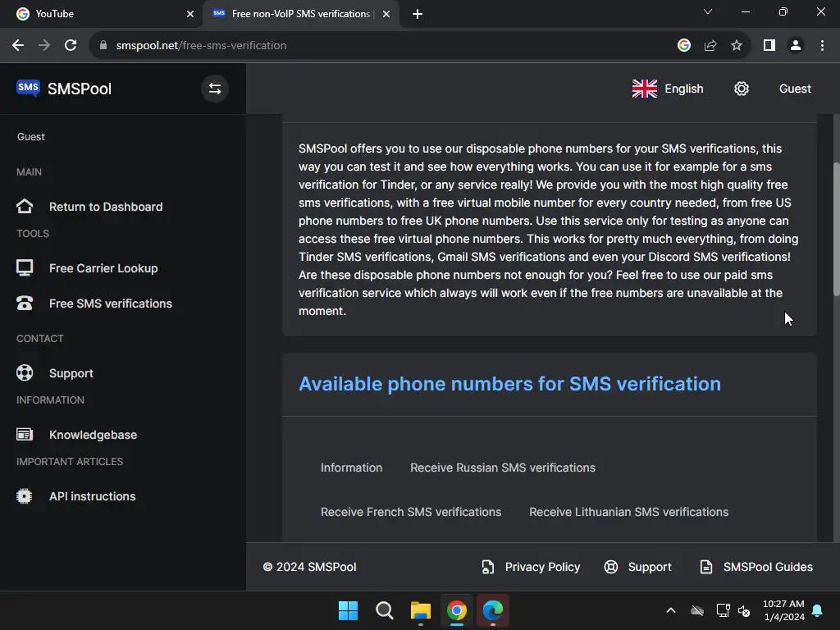Open the Privacy Policy footer link

pos(542,567)
